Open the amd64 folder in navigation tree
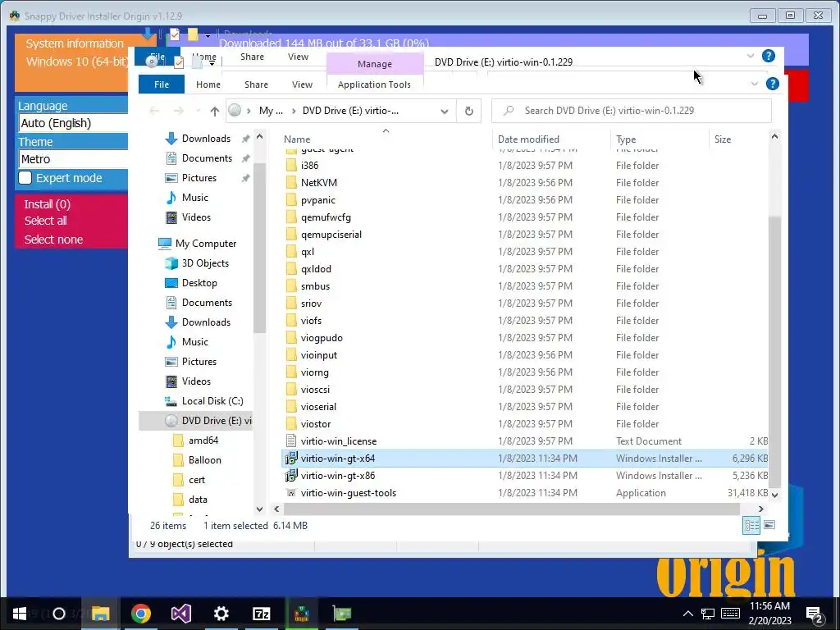 (203, 441)
